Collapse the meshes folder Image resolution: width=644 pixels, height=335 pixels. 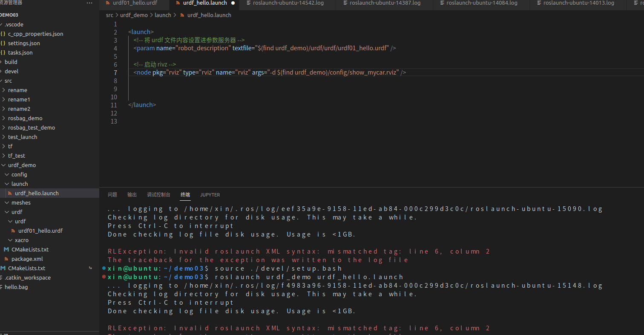[7, 202]
